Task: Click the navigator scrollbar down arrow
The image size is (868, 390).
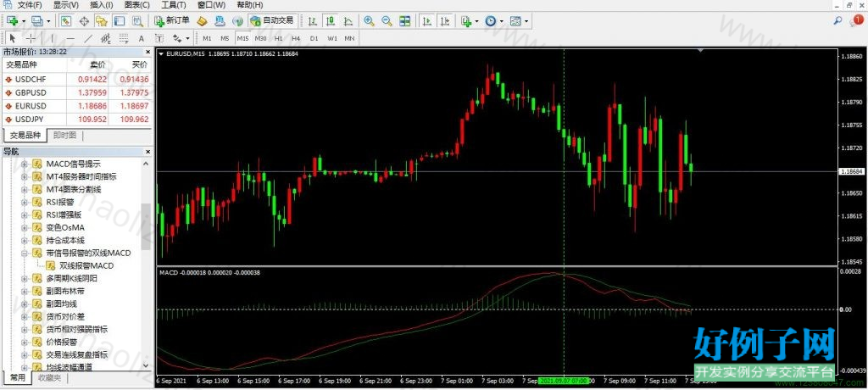Action: point(146,365)
